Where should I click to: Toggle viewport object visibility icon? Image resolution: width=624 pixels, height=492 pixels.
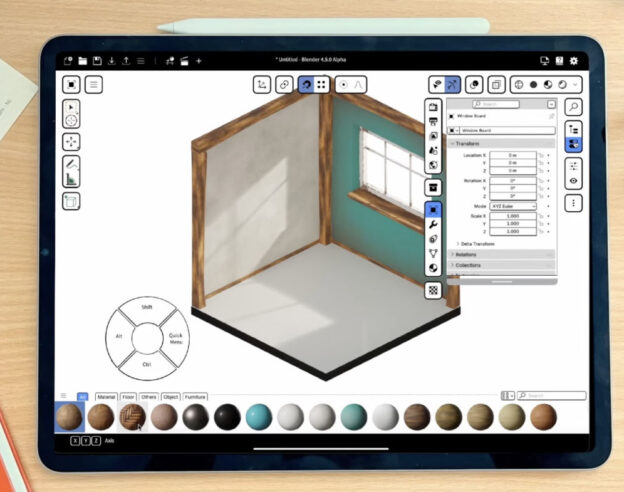[437, 84]
